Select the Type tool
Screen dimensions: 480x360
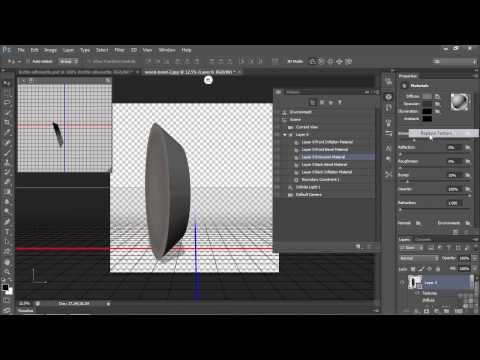(x=7, y=232)
